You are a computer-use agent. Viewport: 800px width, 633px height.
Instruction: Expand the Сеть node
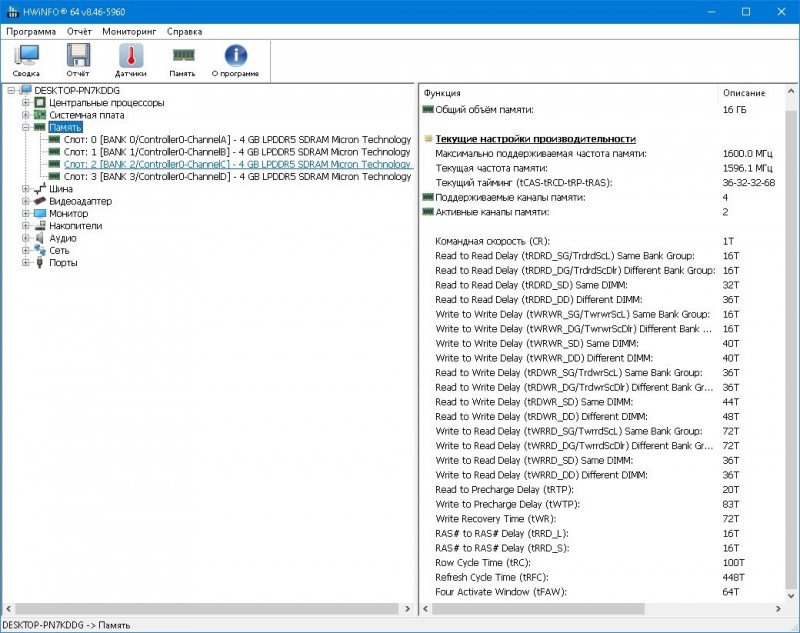26,250
